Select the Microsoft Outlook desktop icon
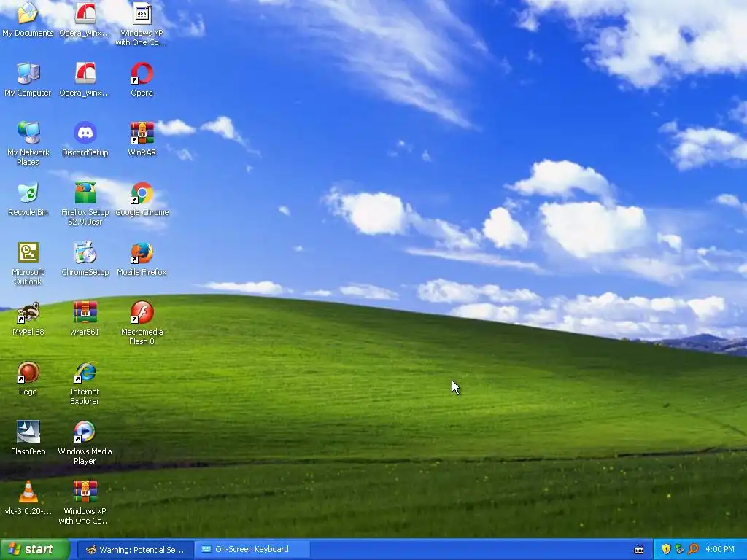747x560 pixels. point(28,253)
